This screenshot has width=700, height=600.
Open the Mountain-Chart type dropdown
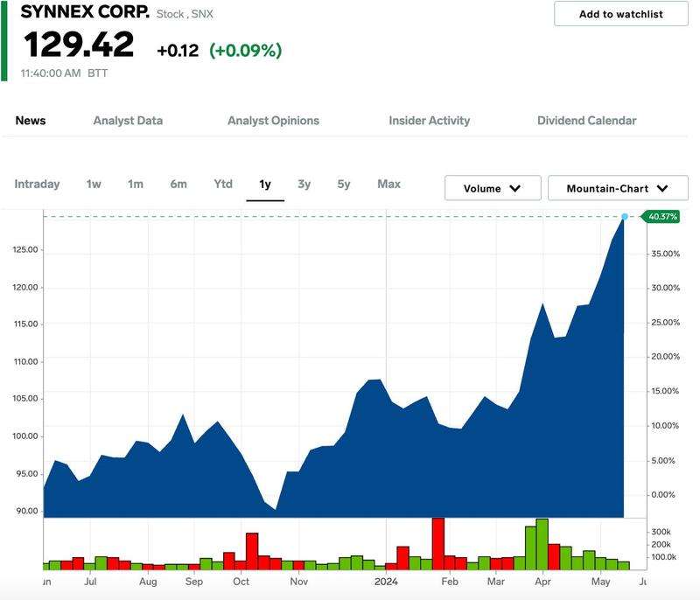pos(618,188)
